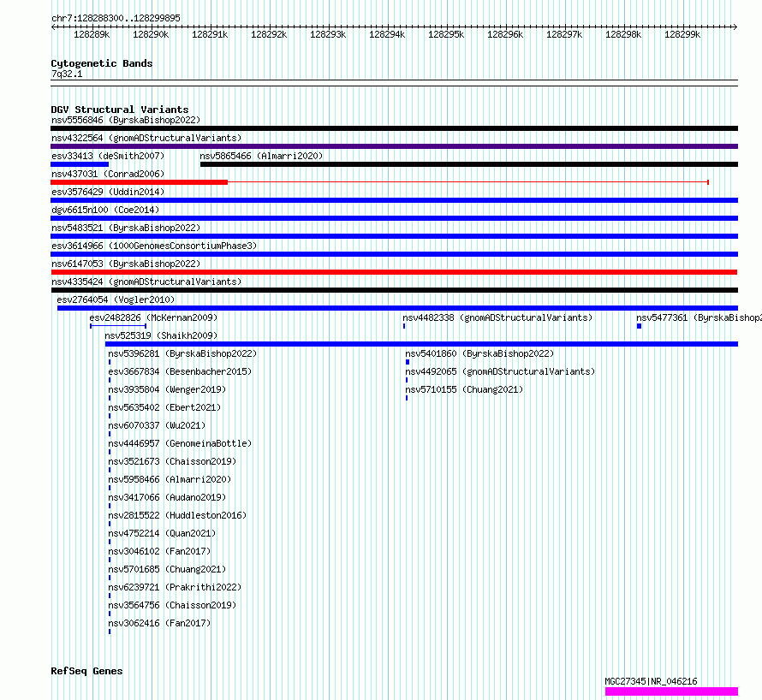Open nsv3417066 (Audano2019) label
Viewport: 762px width, 700px height.
click(x=167, y=497)
